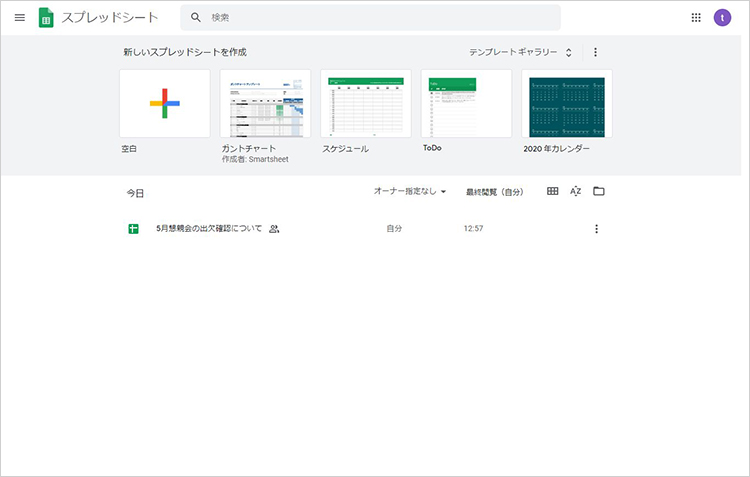Click the search magnifier icon
Viewport: 750px width, 477px height.
point(196,17)
